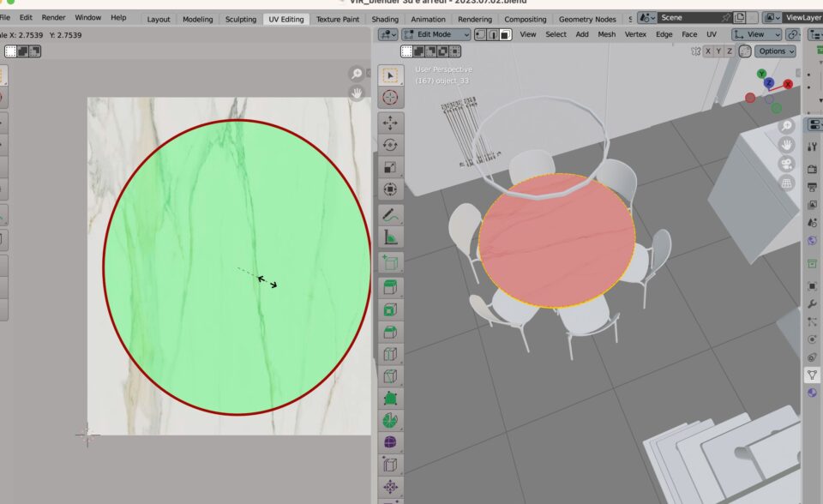
Task: Open the UV menu in viewport header
Action: point(711,34)
